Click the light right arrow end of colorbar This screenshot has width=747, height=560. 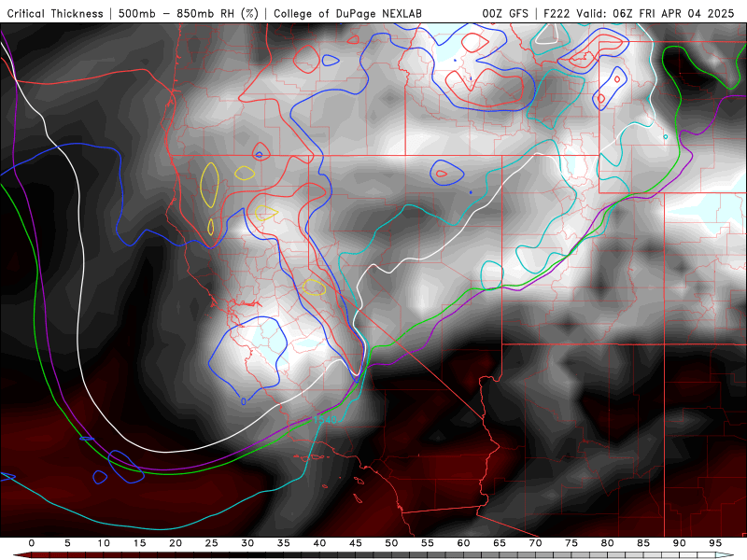[x=725, y=555]
